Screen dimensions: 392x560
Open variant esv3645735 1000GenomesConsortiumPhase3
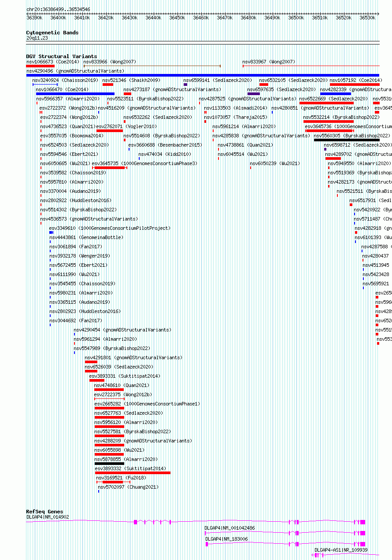pos(144,164)
